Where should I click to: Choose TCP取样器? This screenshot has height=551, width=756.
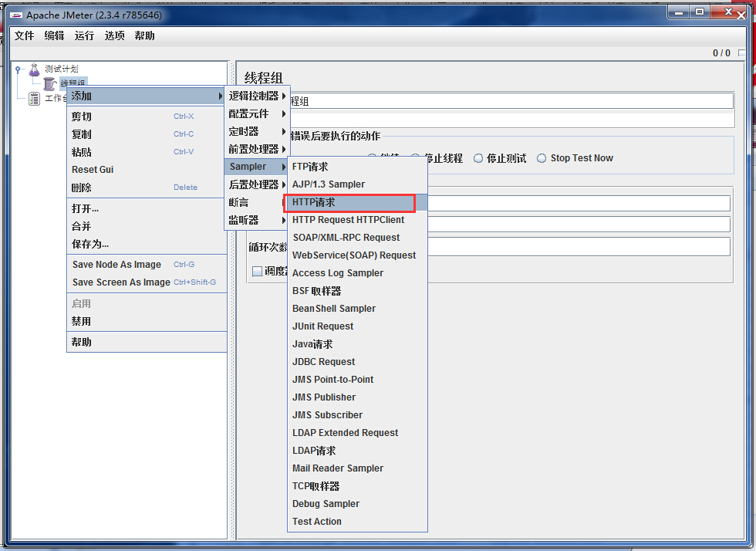tap(357, 486)
